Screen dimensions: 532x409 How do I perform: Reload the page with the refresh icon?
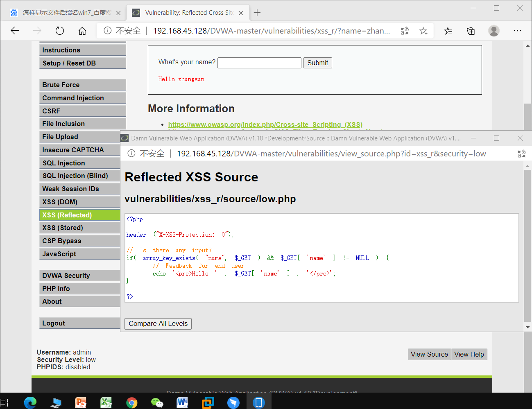click(60, 31)
